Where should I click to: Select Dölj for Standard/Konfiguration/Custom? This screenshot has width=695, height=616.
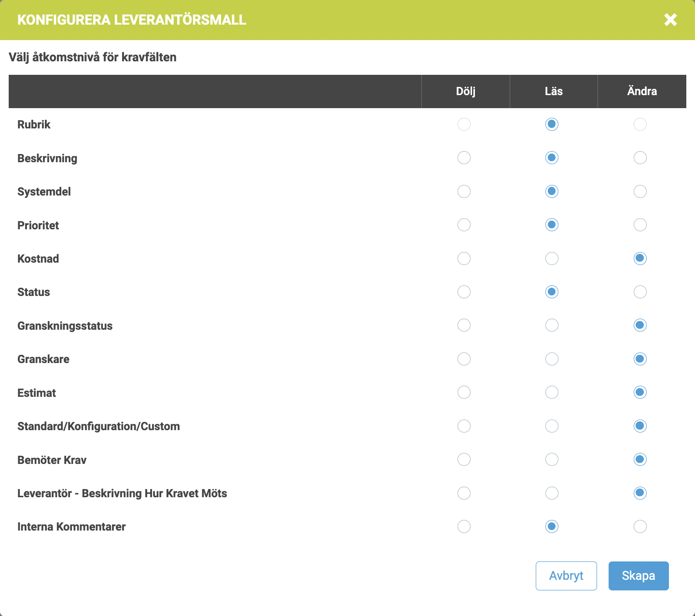[464, 426]
